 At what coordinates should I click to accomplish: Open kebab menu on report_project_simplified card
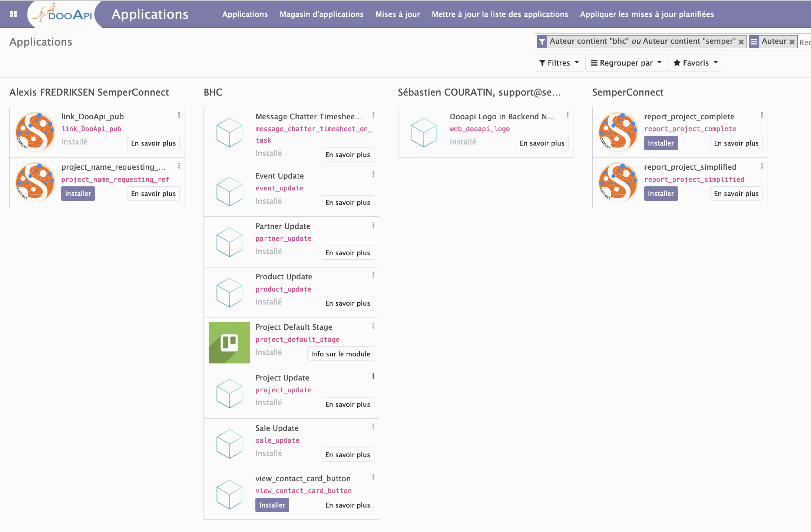click(x=762, y=166)
